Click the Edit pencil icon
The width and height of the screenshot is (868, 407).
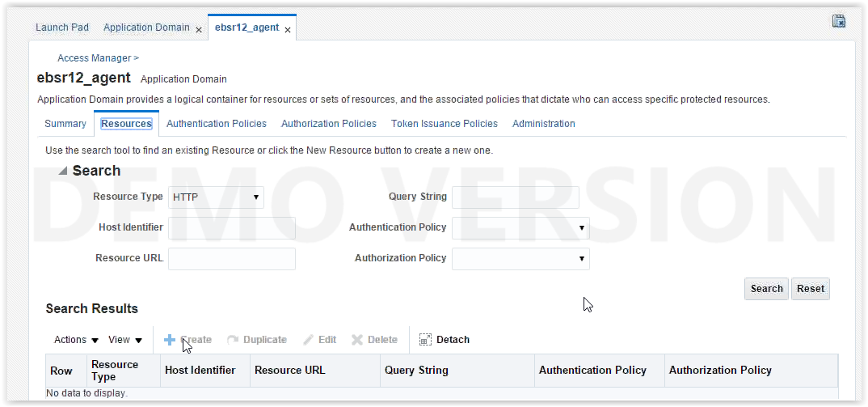tap(309, 340)
